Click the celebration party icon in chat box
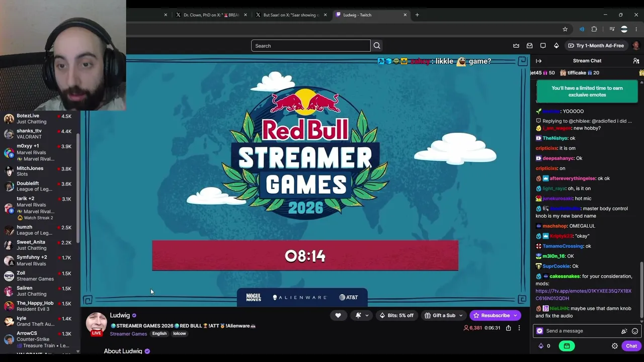 coord(624,331)
